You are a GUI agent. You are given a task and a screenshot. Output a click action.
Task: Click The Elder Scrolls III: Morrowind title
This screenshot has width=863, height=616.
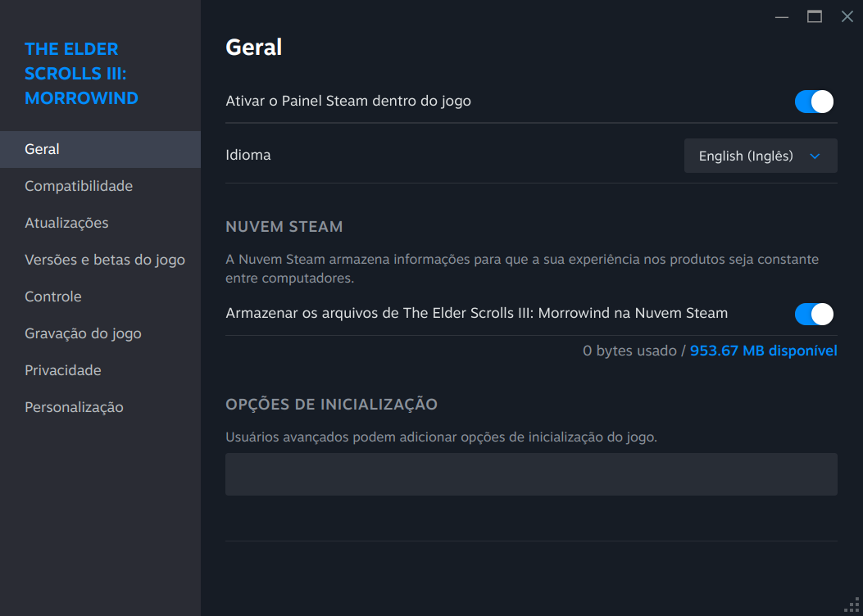pos(81,74)
